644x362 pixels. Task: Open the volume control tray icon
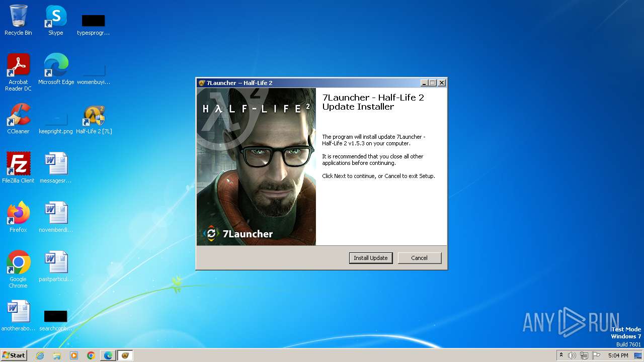click(572, 355)
